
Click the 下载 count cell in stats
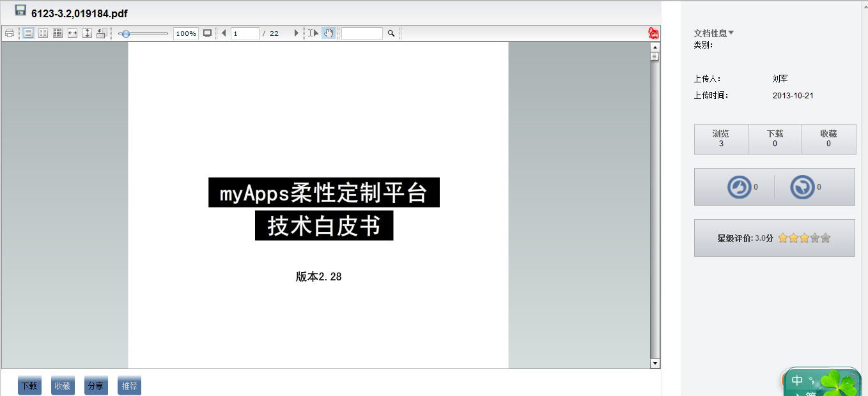click(775, 139)
